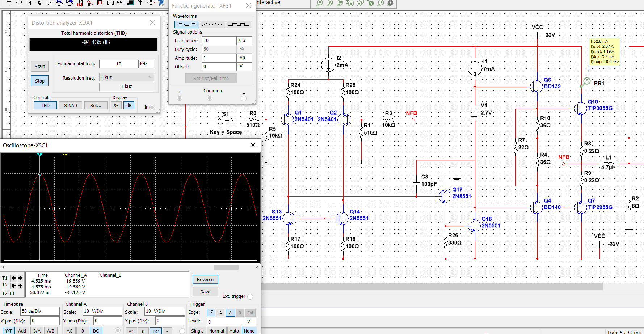Pick the Power probe tool

pyautogui.click(x=340, y=3)
